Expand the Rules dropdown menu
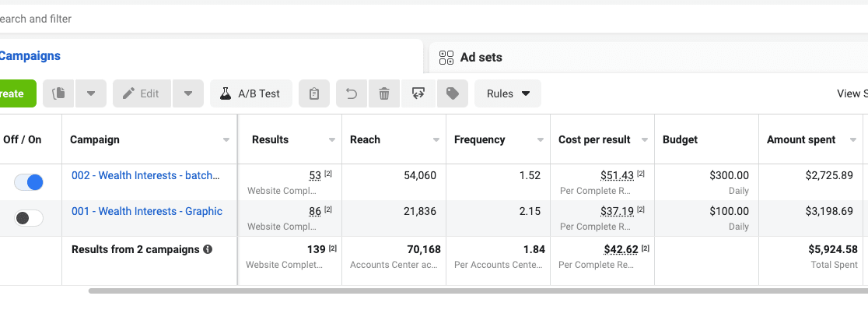This screenshot has height=331, width=868. coord(508,93)
